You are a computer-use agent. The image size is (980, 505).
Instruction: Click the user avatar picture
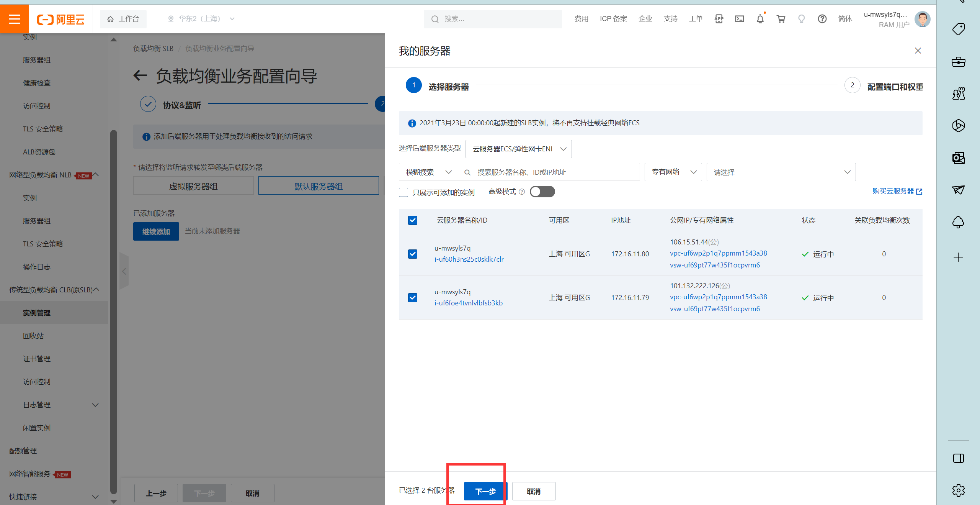(923, 19)
